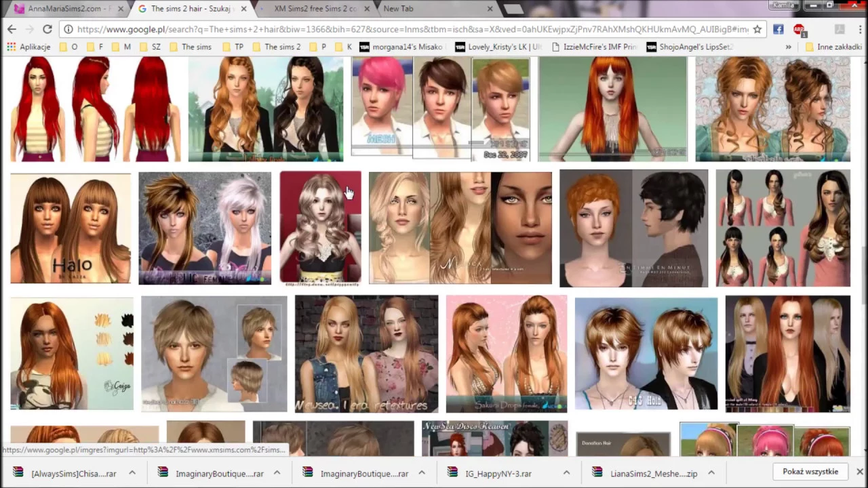Open the 'Sakura Drops' hair thumbnail
The height and width of the screenshot is (488, 868).
tap(507, 354)
